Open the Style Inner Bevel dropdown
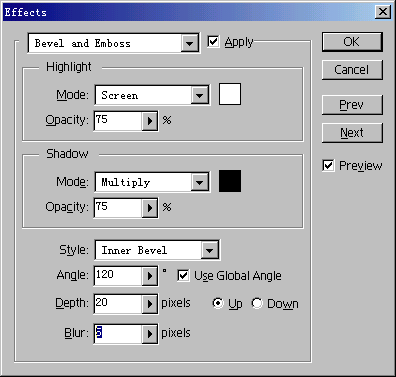396x377 pixels. (x=210, y=250)
